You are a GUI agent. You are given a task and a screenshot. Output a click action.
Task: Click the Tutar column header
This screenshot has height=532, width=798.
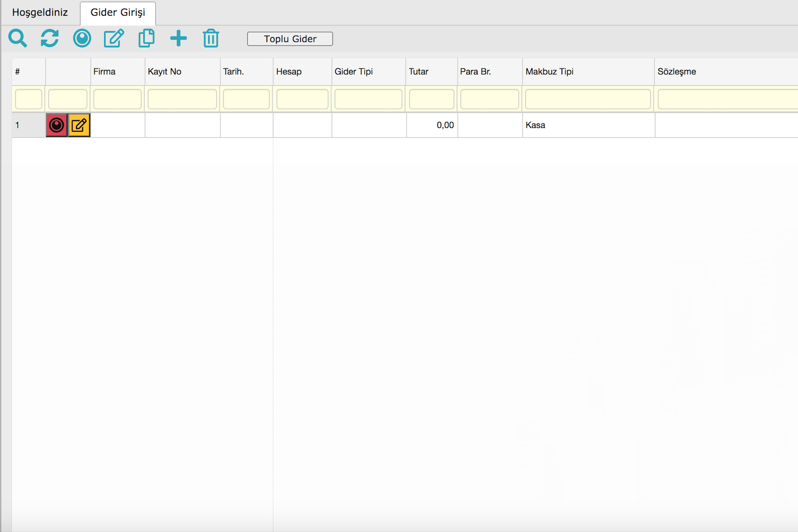[419, 71]
